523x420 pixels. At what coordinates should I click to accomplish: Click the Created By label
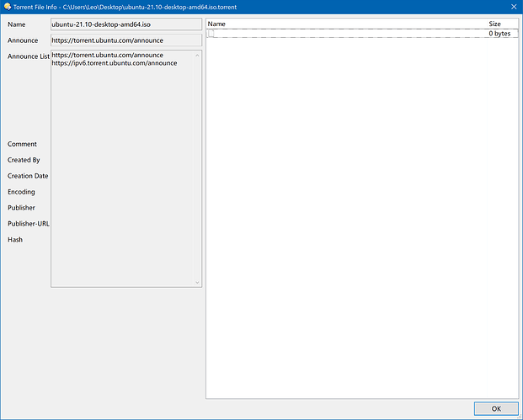pos(24,160)
